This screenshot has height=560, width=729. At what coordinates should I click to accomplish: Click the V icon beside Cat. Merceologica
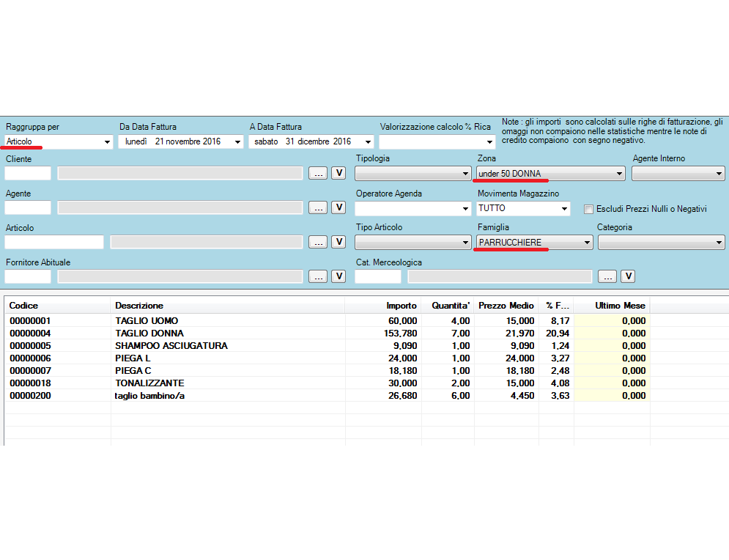click(628, 276)
